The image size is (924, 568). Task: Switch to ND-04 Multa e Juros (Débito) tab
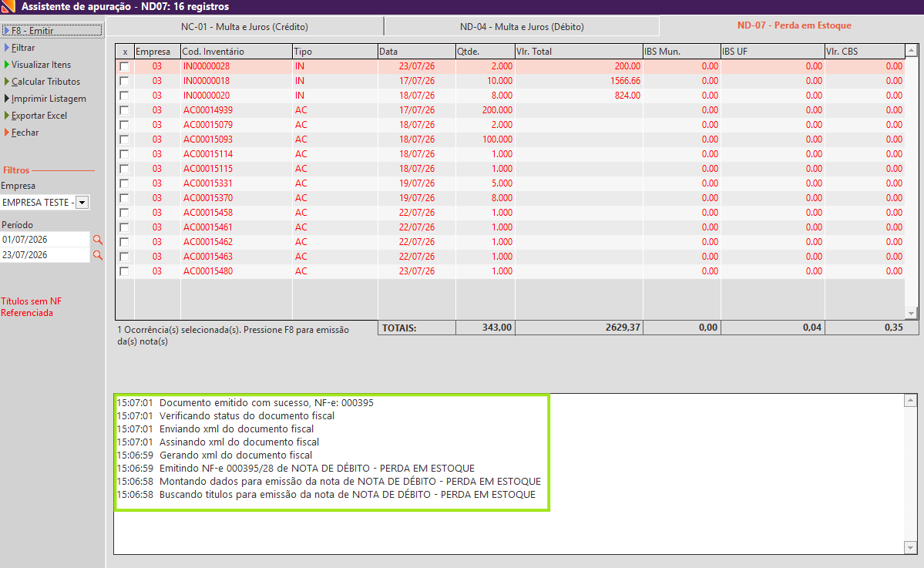click(x=522, y=27)
